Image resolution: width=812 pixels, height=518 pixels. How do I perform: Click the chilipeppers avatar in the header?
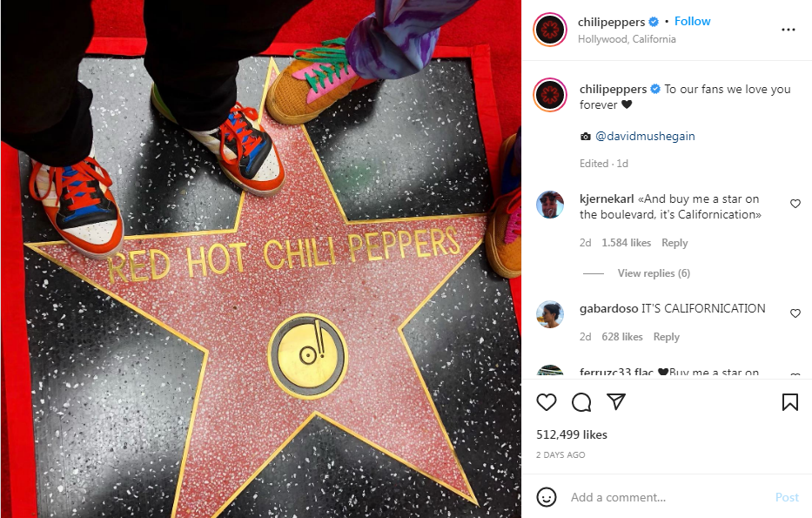(x=550, y=30)
